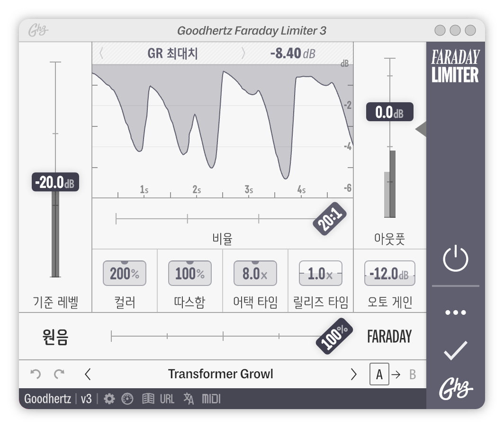Click the checkmark icon in sidebar
This screenshot has width=504, height=428.
[x=456, y=350]
